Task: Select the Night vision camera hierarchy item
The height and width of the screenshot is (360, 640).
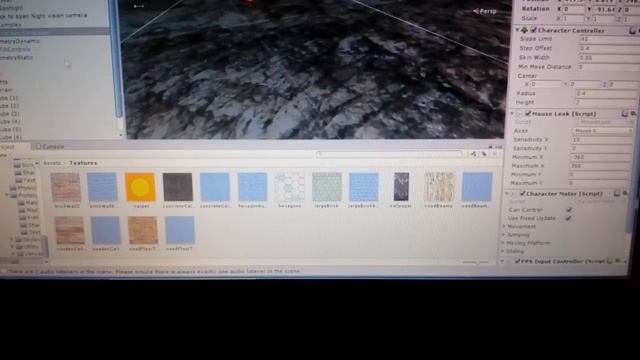Action: 44,16
